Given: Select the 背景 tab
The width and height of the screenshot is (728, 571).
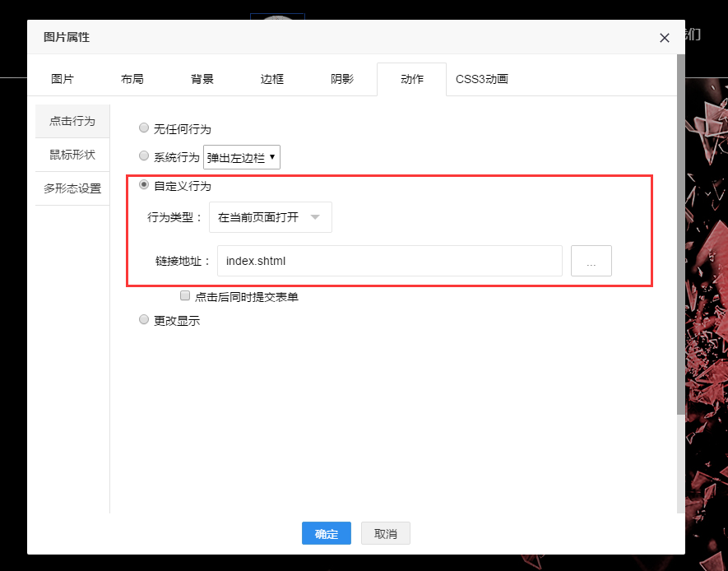Looking at the screenshot, I should pyautogui.click(x=202, y=79).
